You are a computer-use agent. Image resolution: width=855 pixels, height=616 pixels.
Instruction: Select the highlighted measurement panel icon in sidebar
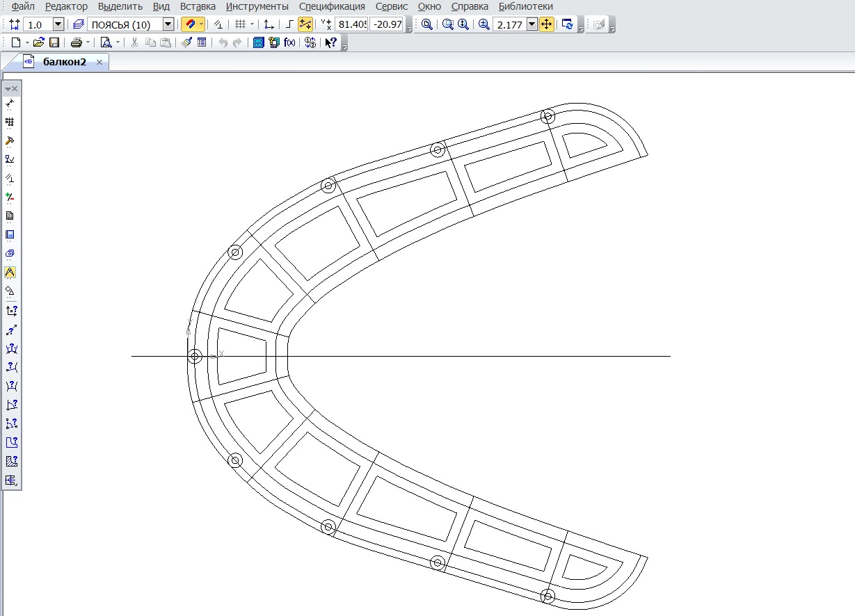[10, 272]
